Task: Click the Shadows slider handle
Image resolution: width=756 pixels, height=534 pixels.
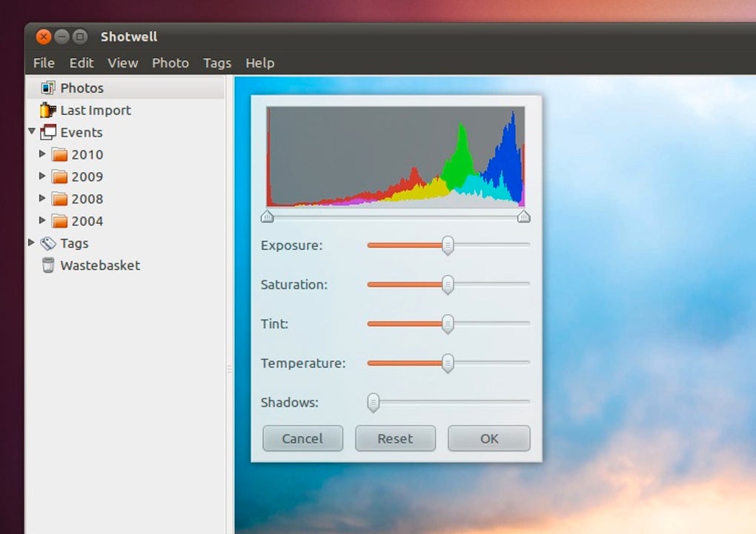Action: (374, 403)
